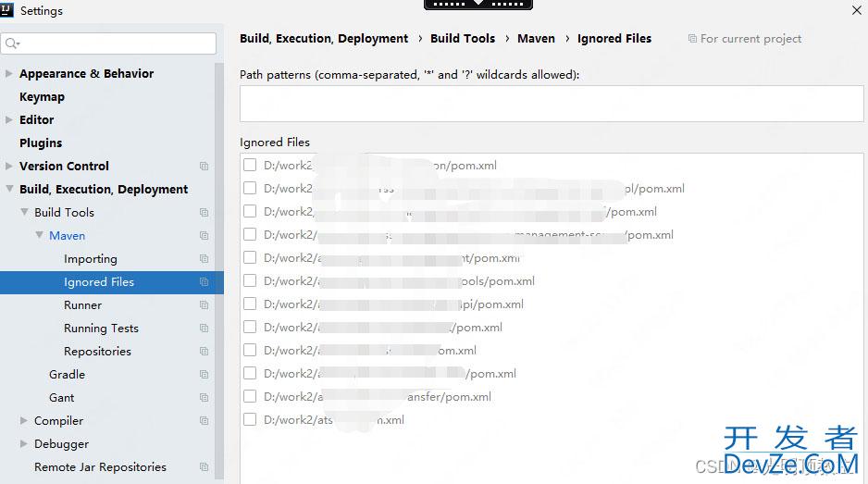This screenshot has width=868, height=484.
Task: Collapse the Build Tools node arrow
Action: (x=24, y=212)
